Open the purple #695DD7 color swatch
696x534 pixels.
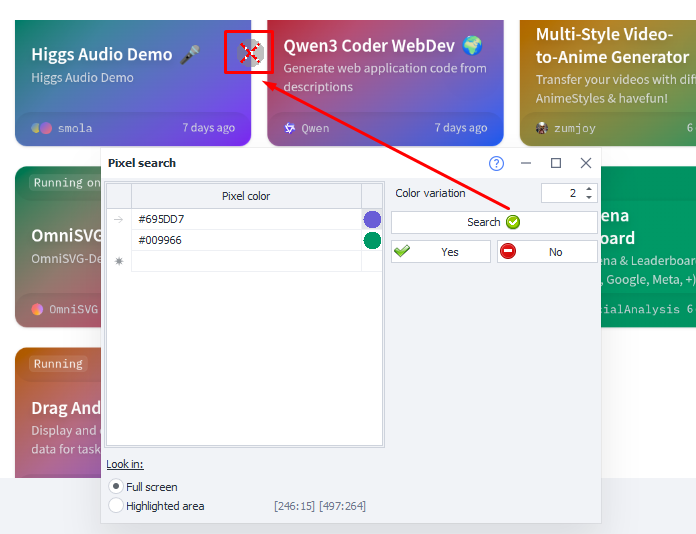pos(372,219)
